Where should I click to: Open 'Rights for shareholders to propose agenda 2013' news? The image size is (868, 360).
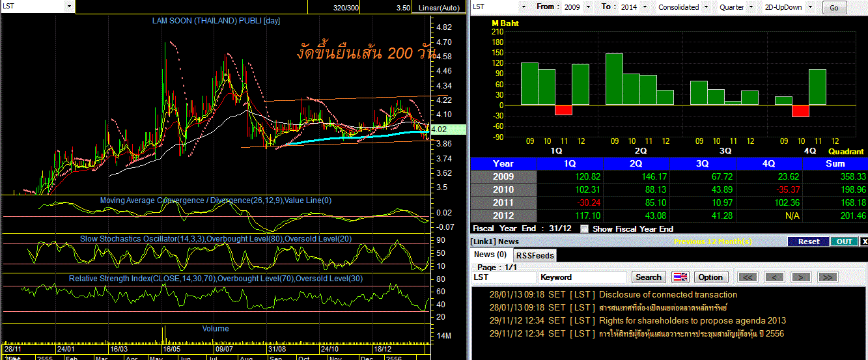click(x=693, y=320)
